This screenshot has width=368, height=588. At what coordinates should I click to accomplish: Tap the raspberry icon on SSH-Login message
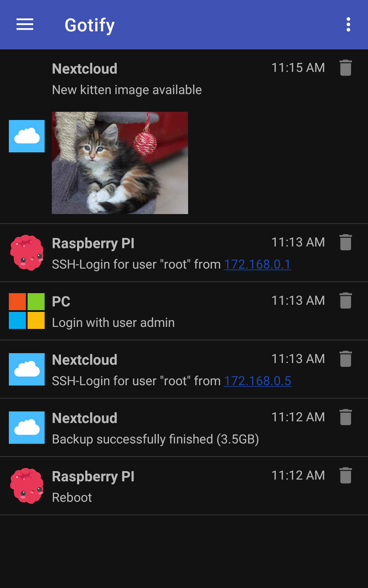point(27,253)
